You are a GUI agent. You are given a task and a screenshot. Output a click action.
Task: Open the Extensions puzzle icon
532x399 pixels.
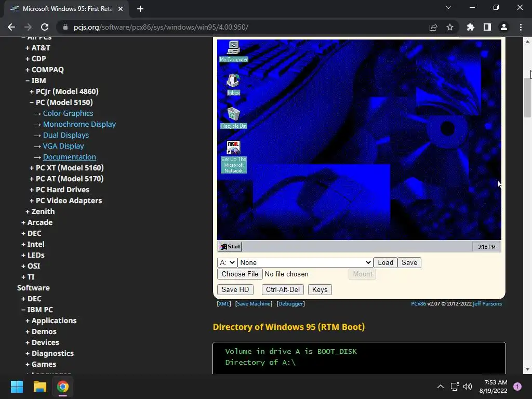[471, 27]
